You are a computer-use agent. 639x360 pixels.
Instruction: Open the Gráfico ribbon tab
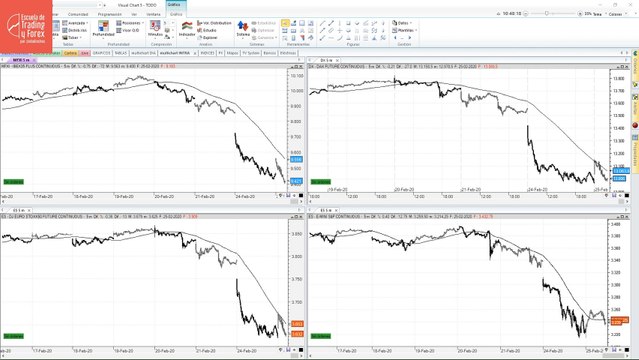pos(176,14)
